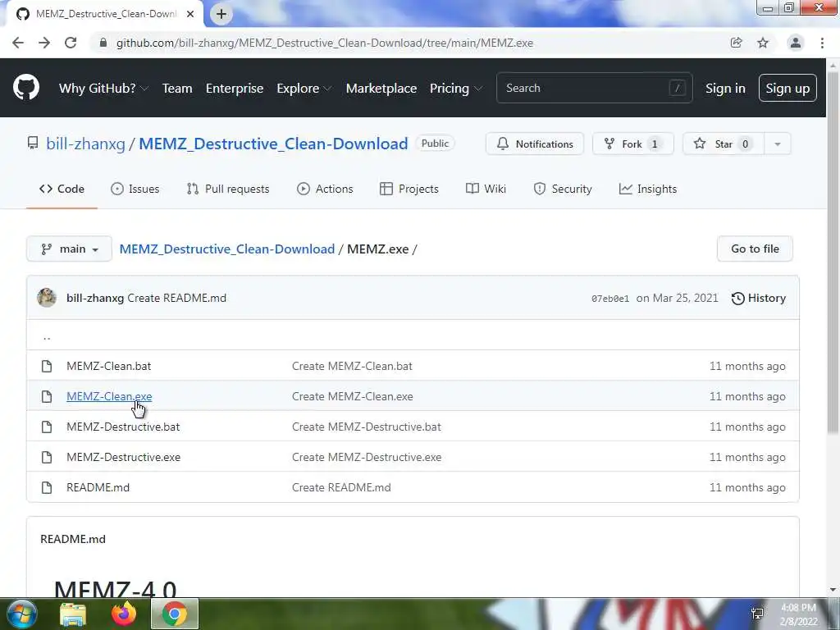
Task: Click the network tray icon
Action: click(757, 614)
